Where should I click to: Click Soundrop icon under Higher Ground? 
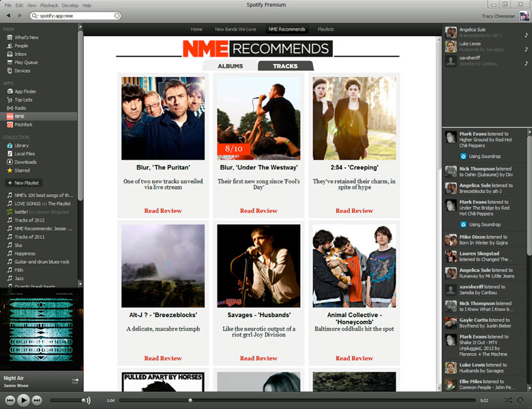[463, 156]
